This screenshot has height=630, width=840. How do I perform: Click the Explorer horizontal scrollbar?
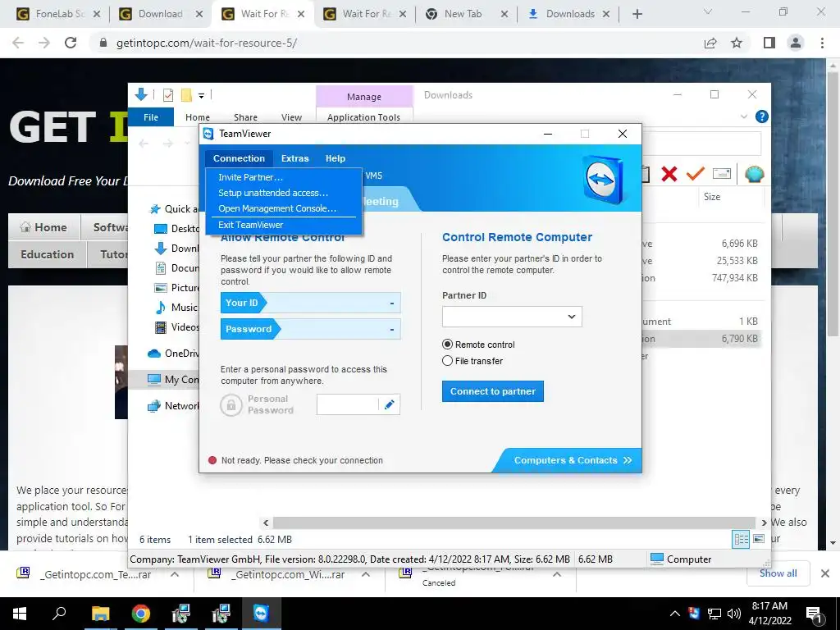514,523
